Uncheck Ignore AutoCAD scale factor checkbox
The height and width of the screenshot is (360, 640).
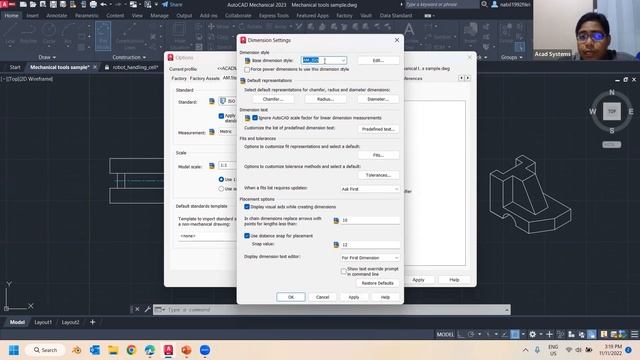coord(255,118)
